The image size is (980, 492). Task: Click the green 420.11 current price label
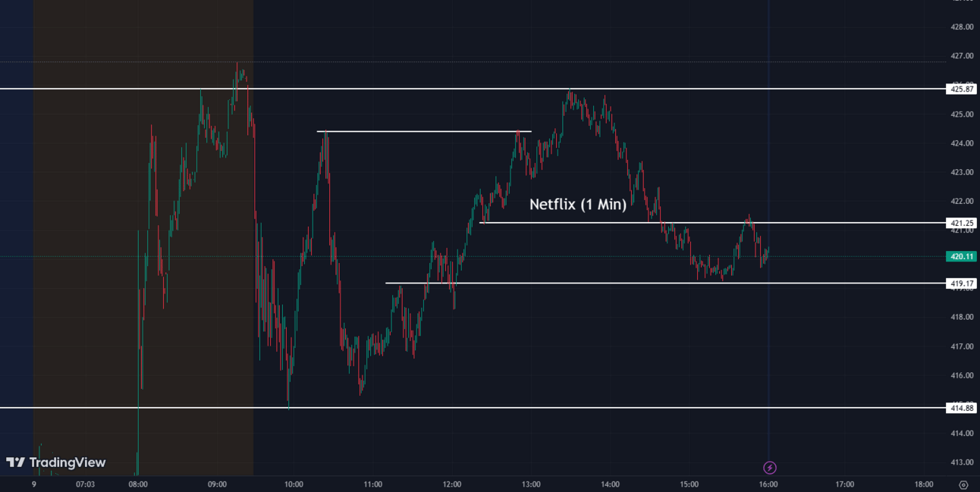click(x=962, y=256)
